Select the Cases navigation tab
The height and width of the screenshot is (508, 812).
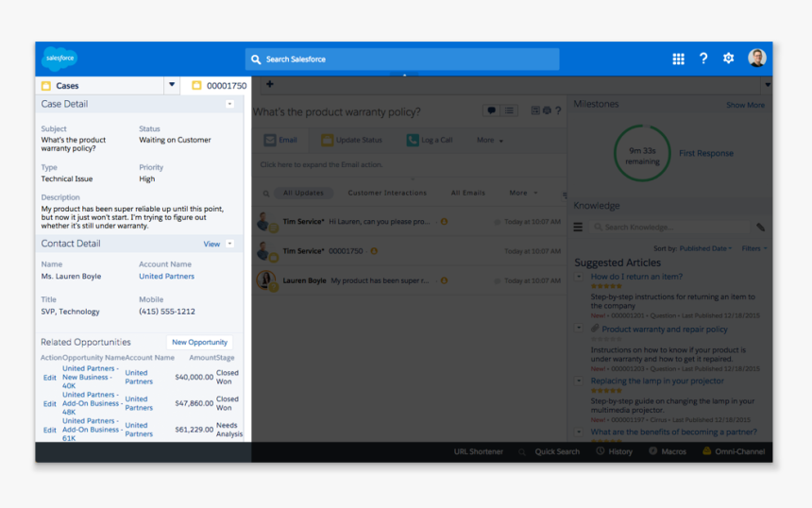[100, 85]
